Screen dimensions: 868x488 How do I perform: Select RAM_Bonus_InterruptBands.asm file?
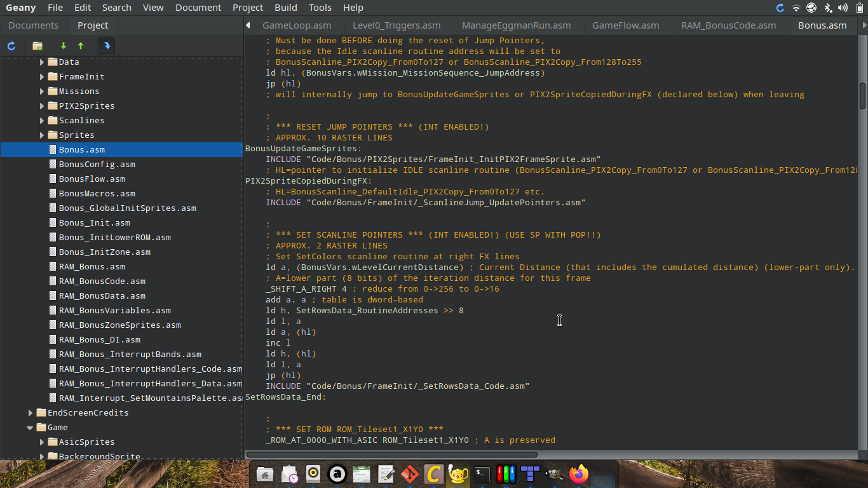point(130,354)
